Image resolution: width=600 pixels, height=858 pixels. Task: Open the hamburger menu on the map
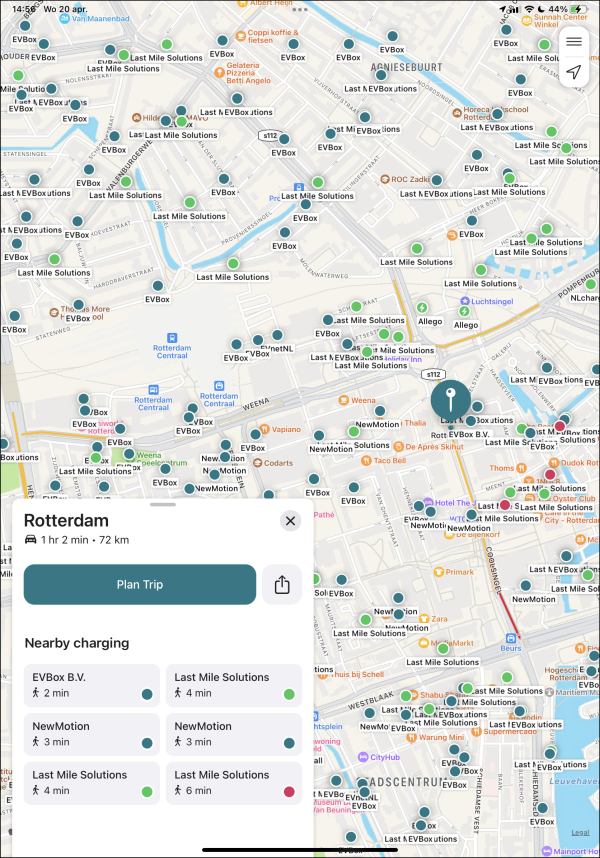pos(573,42)
